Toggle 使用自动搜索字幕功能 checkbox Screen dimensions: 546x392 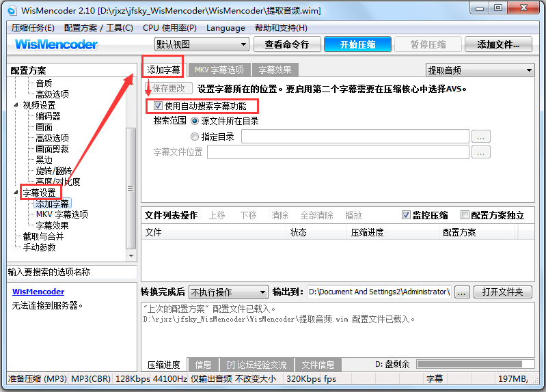158,105
